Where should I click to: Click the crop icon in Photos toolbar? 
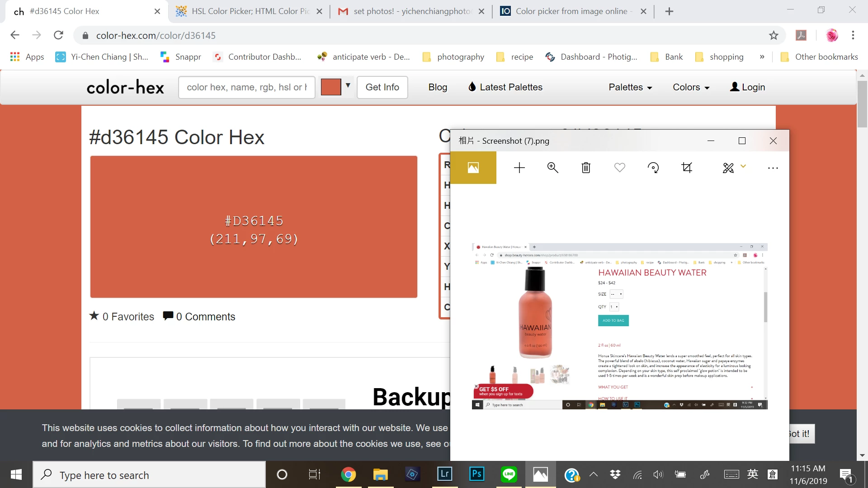pyautogui.click(x=687, y=168)
